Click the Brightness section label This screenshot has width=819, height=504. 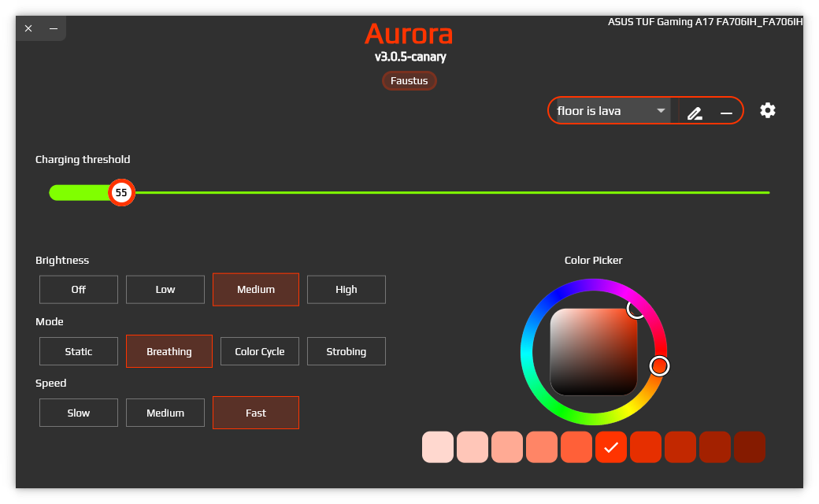click(x=62, y=260)
